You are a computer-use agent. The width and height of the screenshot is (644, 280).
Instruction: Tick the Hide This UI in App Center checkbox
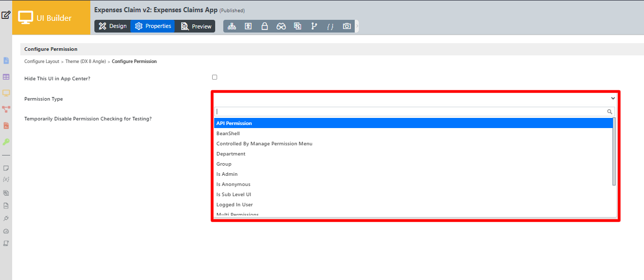pyautogui.click(x=215, y=77)
